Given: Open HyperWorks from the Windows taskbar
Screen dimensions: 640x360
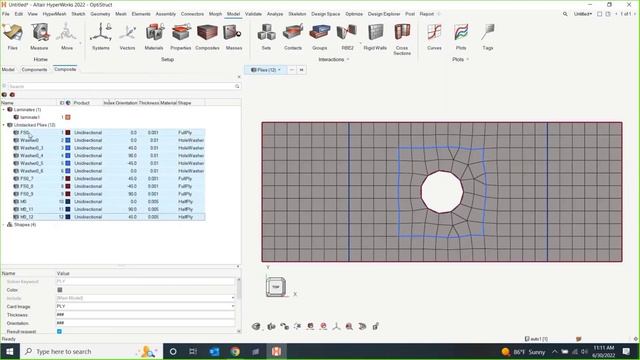Looking at the screenshot, I should [x=276, y=351].
